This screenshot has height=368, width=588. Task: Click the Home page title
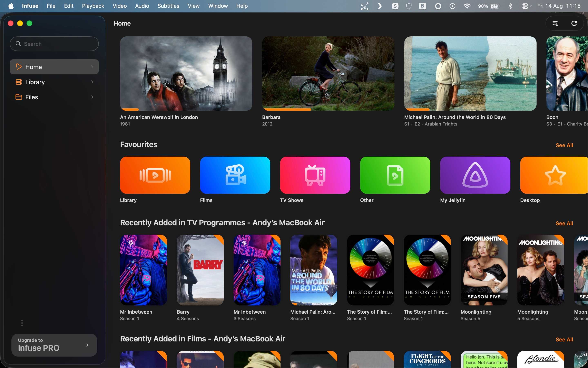[x=122, y=23]
